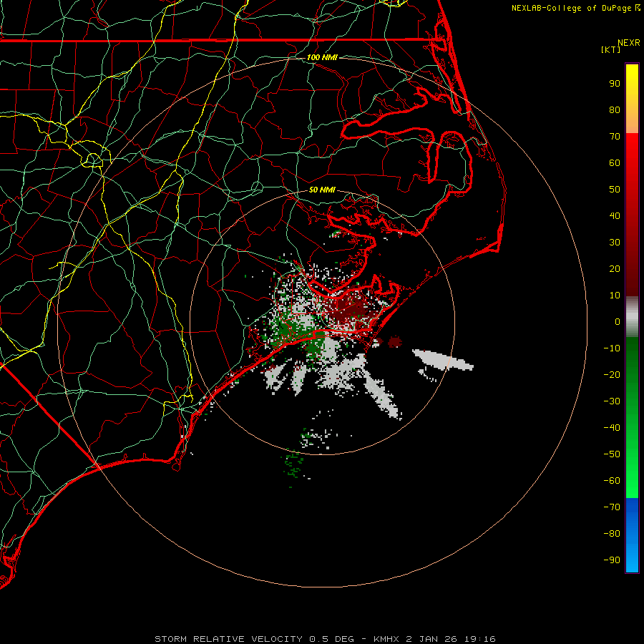Select the positive 80 value on the velocity scale
The image size is (644, 644).
[615, 109]
